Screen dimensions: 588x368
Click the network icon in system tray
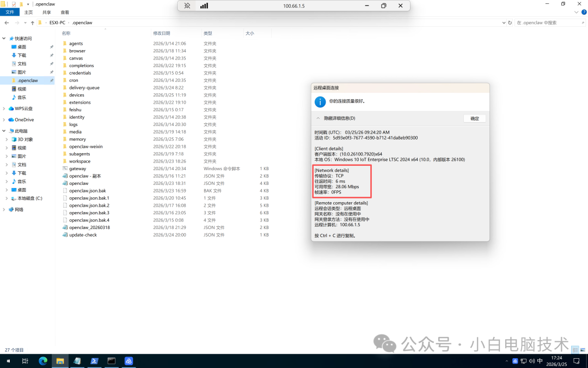click(524, 361)
